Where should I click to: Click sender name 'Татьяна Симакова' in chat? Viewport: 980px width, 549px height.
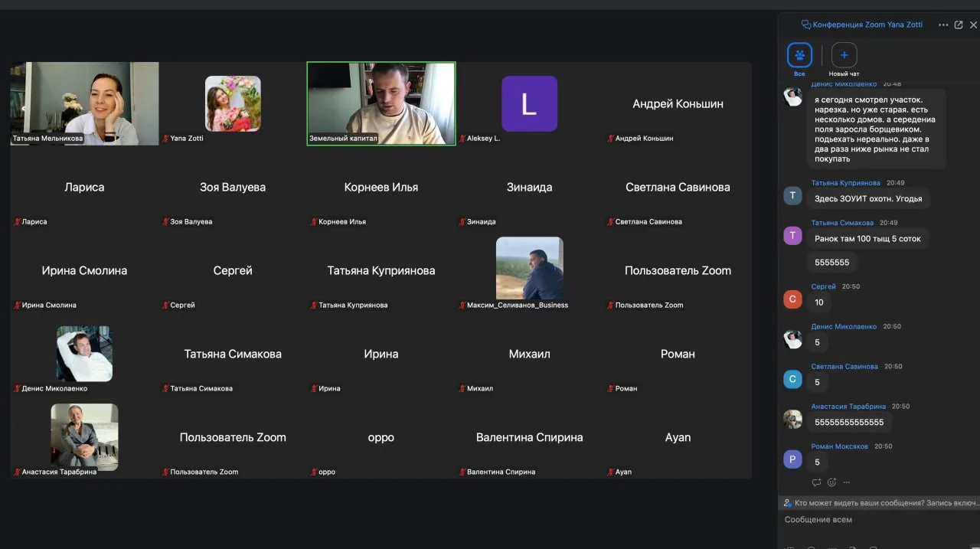(x=843, y=223)
